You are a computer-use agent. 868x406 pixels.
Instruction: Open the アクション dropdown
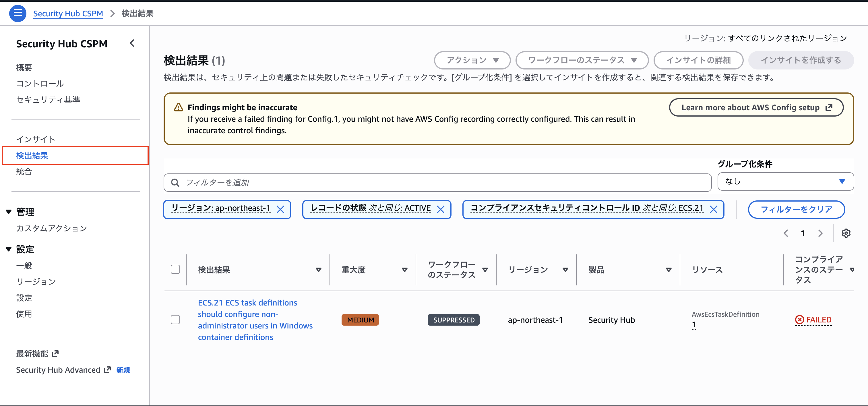[472, 60]
